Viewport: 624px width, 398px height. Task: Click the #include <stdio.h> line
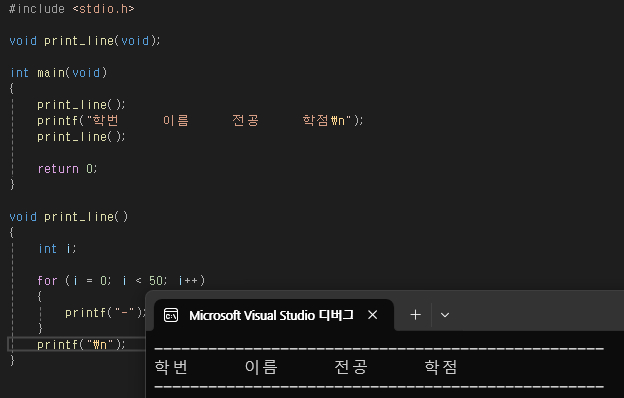[x=72, y=9]
